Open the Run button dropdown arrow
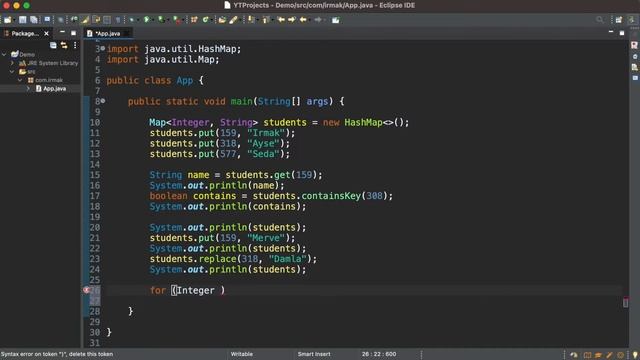 (x=152, y=20)
